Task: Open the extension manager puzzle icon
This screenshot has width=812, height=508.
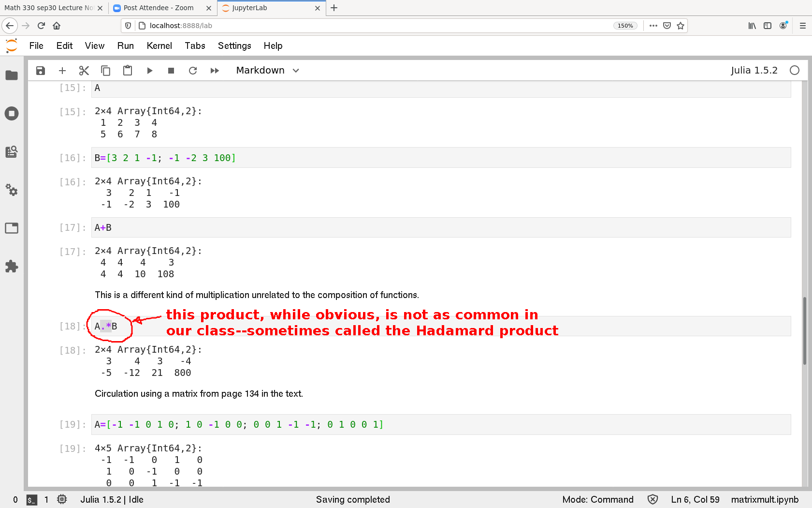Action: pyautogui.click(x=12, y=266)
